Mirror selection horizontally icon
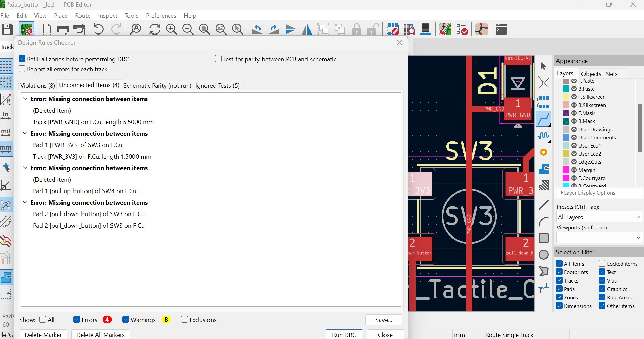 coord(307,29)
